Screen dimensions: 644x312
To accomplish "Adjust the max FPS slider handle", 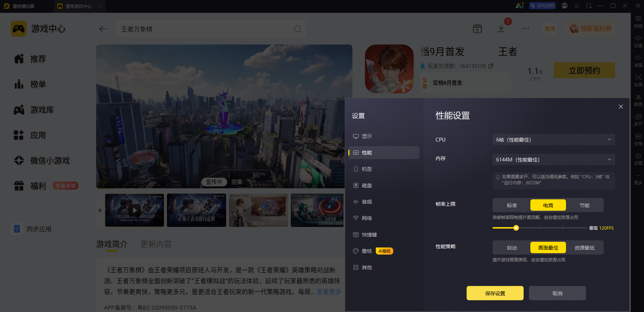I will click(x=516, y=228).
